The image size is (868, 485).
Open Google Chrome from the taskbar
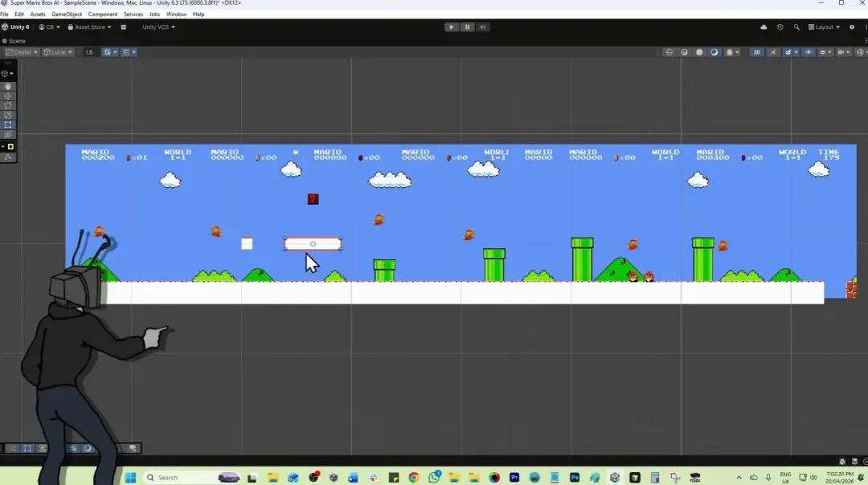pyautogui.click(x=414, y=477)
